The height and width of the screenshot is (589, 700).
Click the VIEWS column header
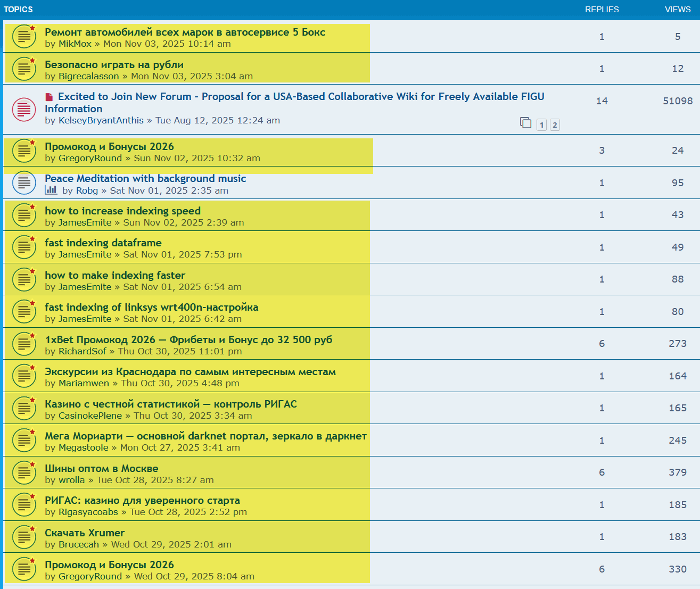click(677, 9)
